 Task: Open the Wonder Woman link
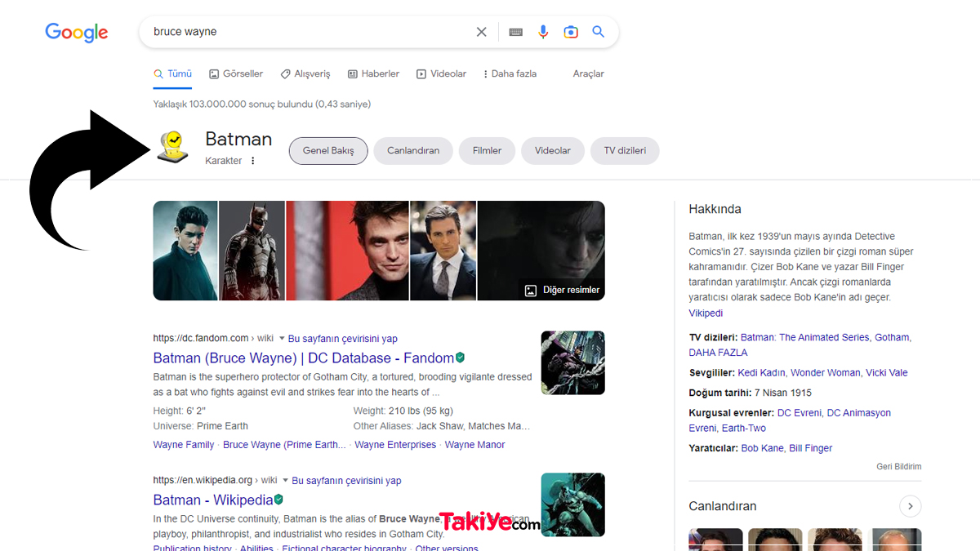826,373
